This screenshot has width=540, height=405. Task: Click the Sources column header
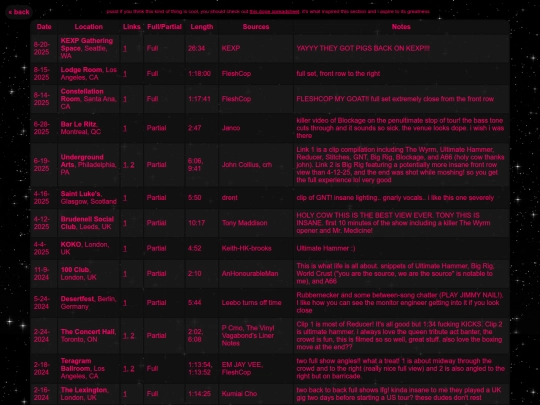tap(256, 27)
